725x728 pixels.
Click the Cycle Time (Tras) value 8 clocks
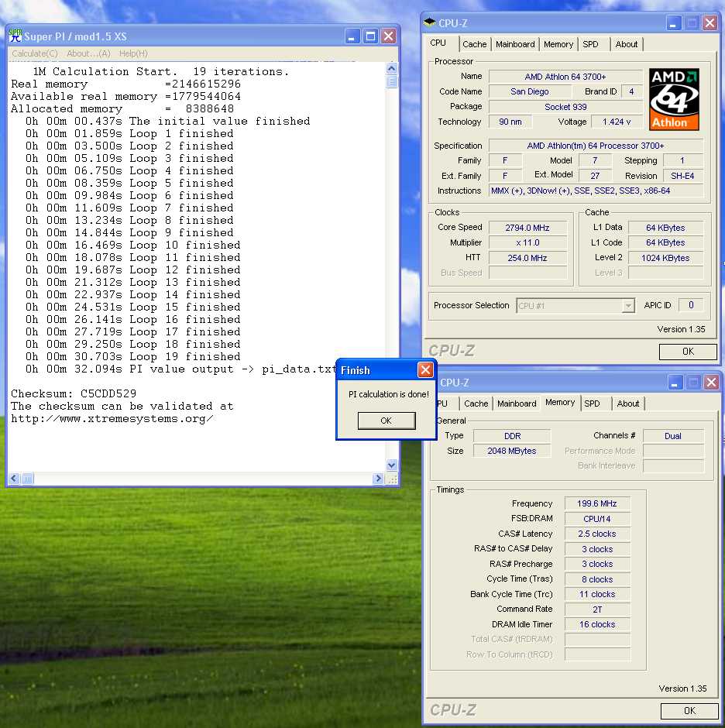click(597, 579)
